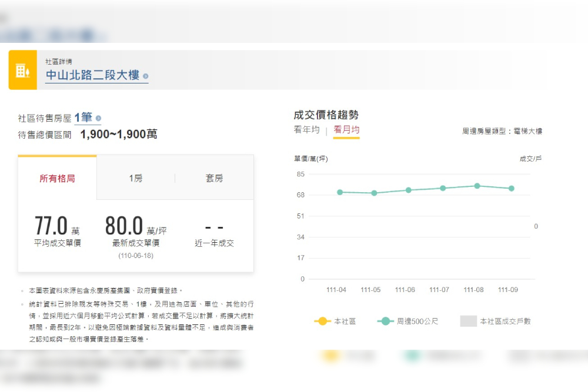Click the 80.0 萬/坪 latest price value

[x=136, y=226]
